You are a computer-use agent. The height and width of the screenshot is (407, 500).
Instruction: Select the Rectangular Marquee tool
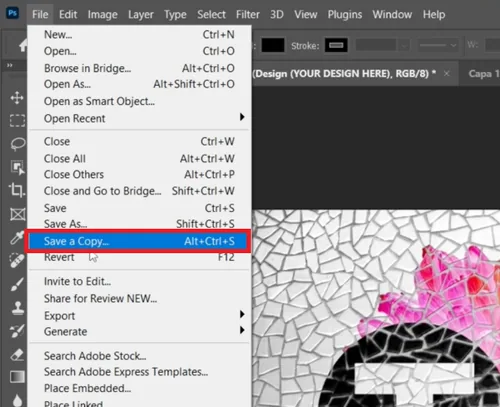point(17,120)
